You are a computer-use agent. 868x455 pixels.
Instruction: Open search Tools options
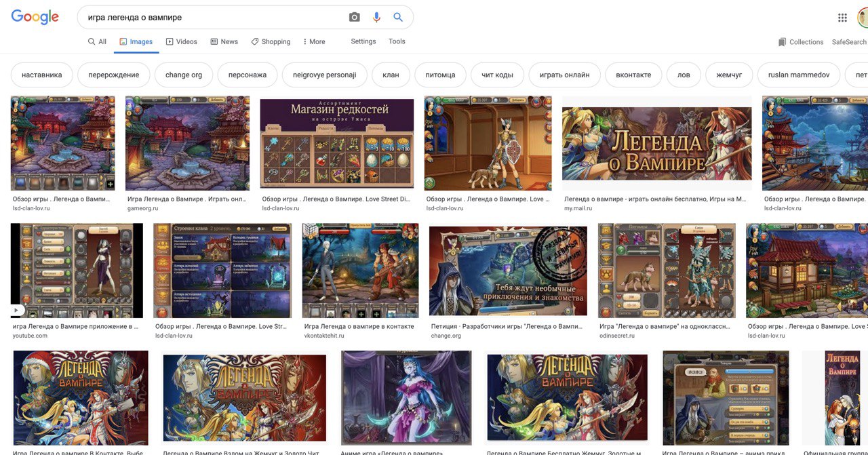click(397, 41)
